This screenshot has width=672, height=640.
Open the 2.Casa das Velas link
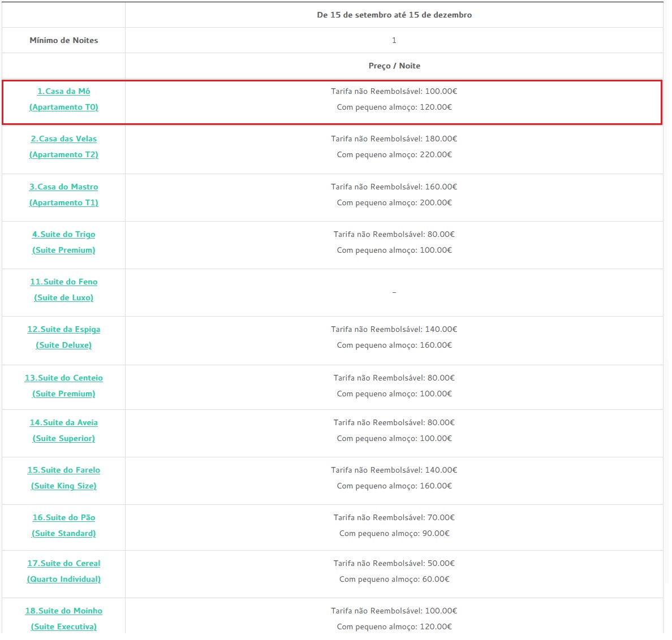[x=64, y=139]
